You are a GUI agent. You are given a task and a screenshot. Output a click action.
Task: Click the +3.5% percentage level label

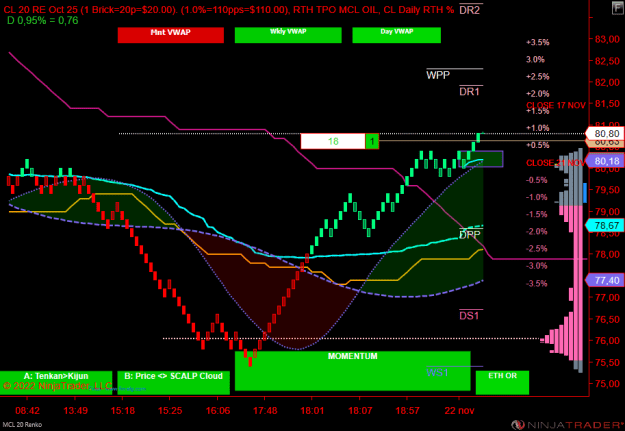coord(538,42)
